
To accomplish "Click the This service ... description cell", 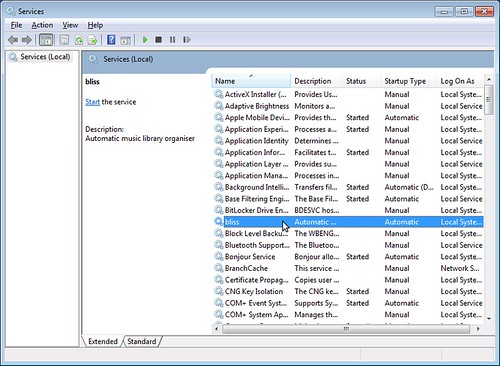I will 317,268.
